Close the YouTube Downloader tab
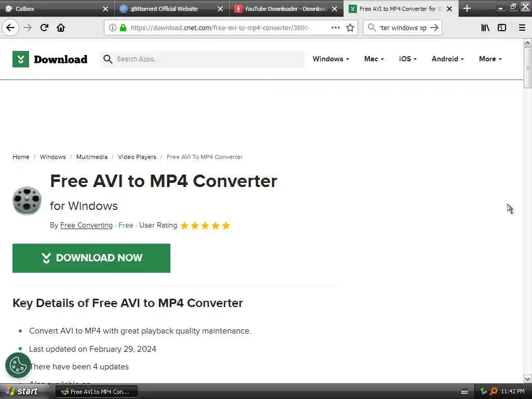Viewport: 532px width, 399px height. pos(335,9)
